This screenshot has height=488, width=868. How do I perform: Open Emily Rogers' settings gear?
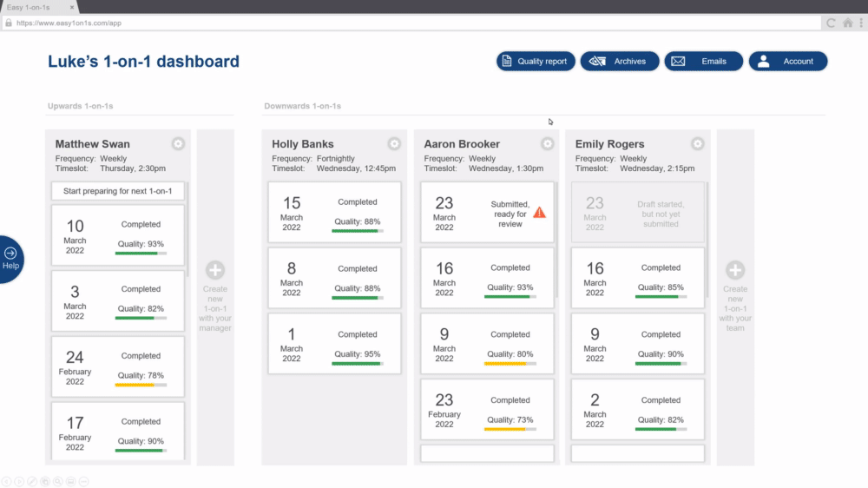(x=697, y=144)
